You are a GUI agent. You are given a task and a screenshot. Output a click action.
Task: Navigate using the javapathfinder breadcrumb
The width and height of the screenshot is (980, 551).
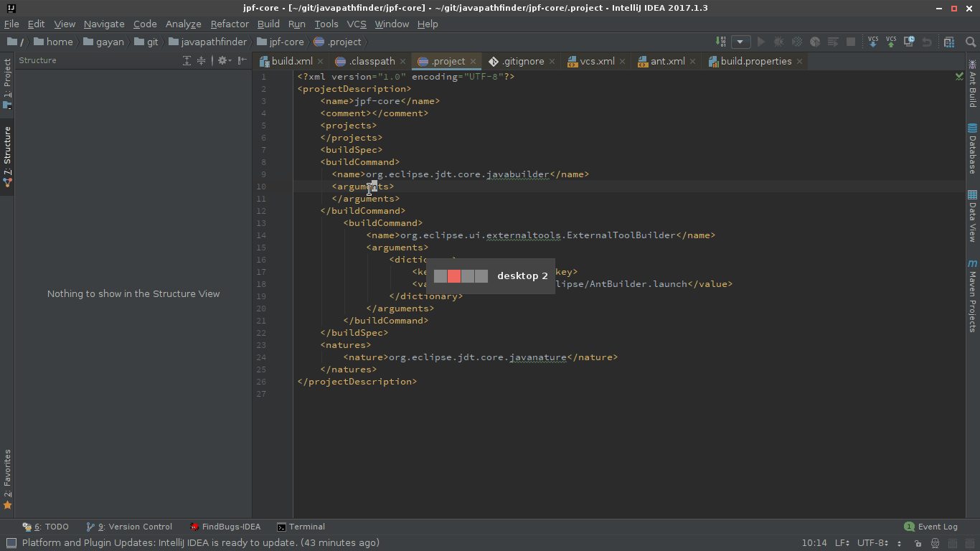[x=208, y=42]
